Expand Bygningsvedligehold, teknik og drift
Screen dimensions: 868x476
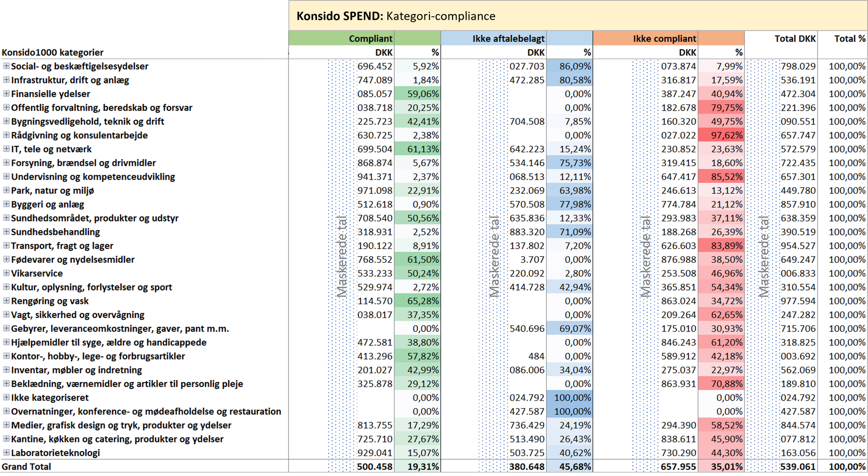(6, 121)
